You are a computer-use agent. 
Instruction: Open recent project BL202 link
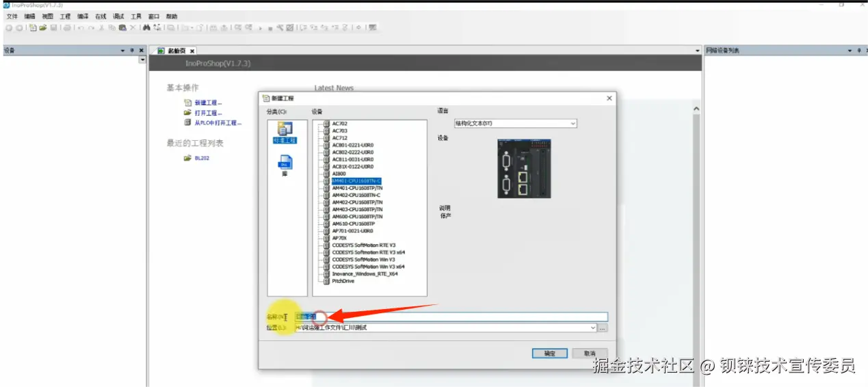[x=202, y=158]
